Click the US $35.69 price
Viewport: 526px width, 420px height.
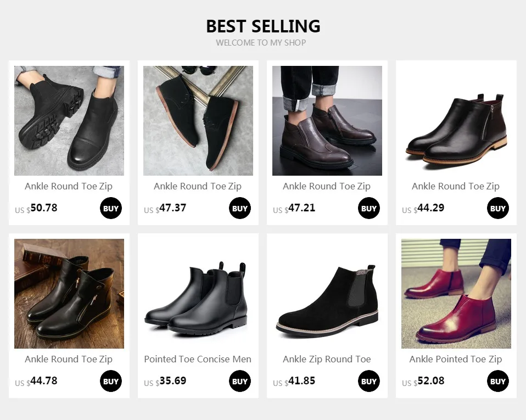(165, 381)
